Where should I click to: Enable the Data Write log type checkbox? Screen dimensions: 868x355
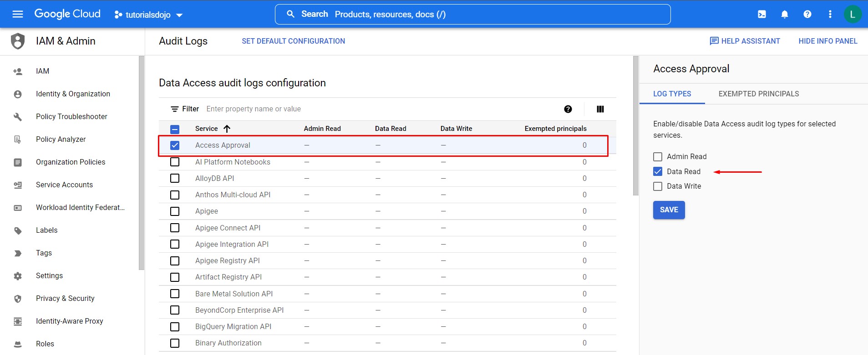pos(658,186)
